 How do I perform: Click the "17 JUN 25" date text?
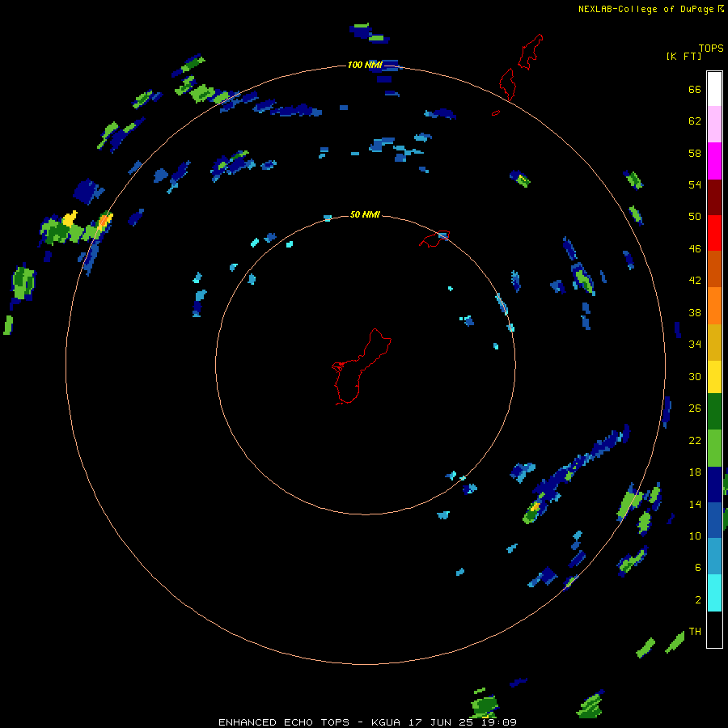coord(441,722)
